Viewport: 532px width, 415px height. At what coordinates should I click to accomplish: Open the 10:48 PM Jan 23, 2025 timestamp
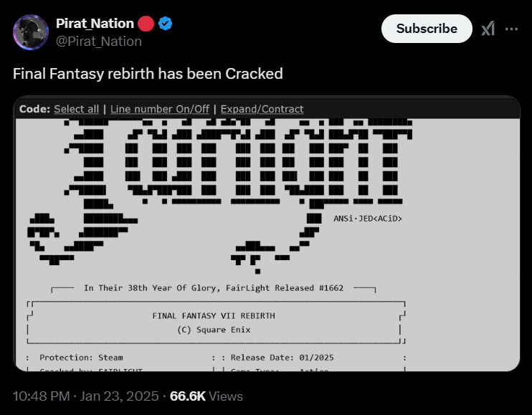tap(86, 396)
